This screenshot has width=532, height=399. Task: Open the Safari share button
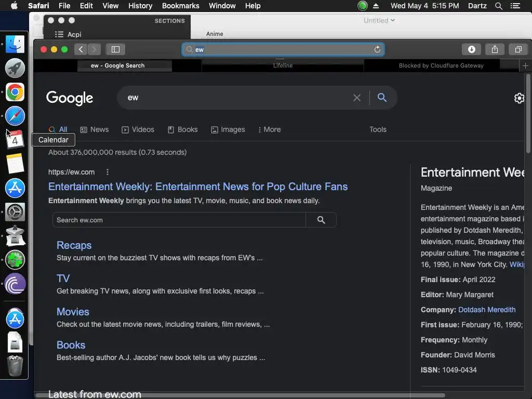[495, 49]
